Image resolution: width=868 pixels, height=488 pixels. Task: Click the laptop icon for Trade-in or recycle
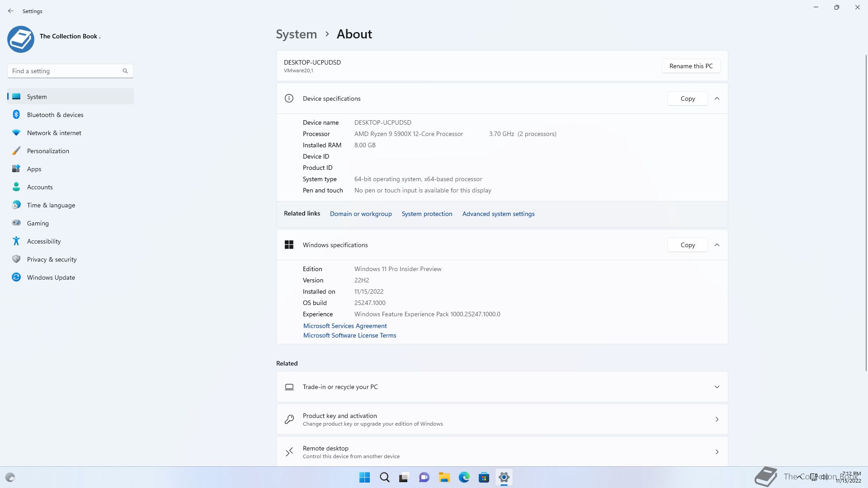click(289, 387)
